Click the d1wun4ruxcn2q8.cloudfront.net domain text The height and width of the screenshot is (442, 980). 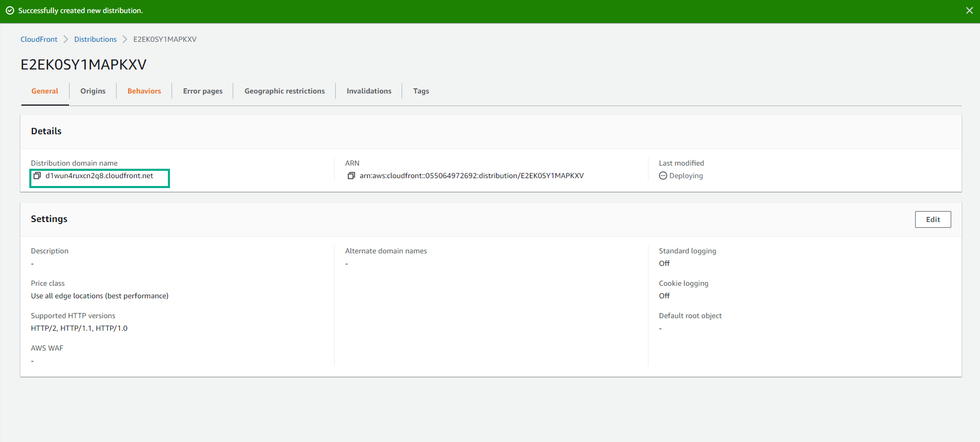(x=99, y=176)
